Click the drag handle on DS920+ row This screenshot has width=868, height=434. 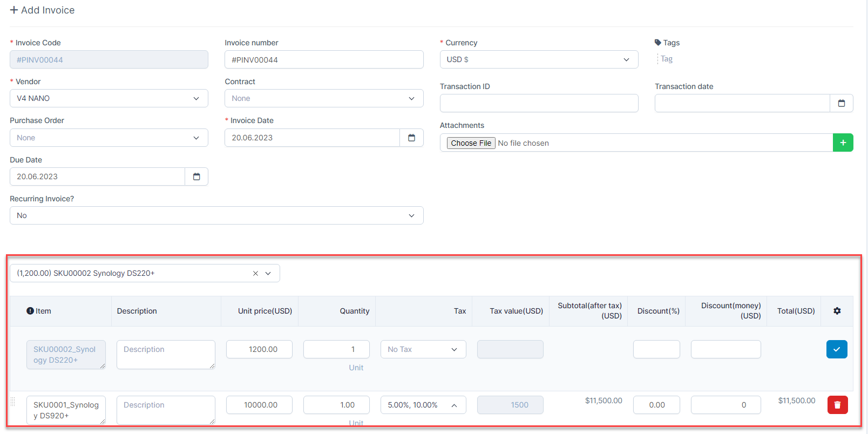13,402
